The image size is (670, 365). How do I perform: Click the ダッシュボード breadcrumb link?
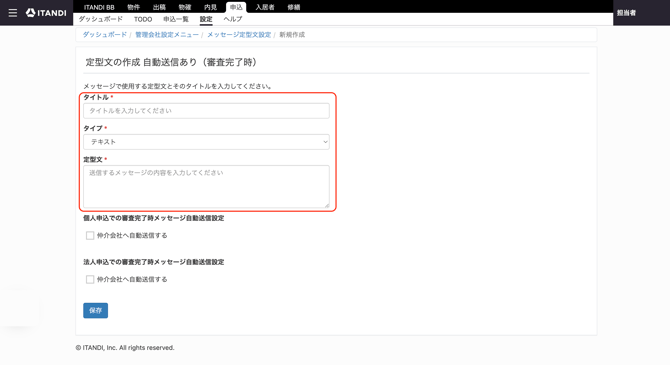coord(105,35)
